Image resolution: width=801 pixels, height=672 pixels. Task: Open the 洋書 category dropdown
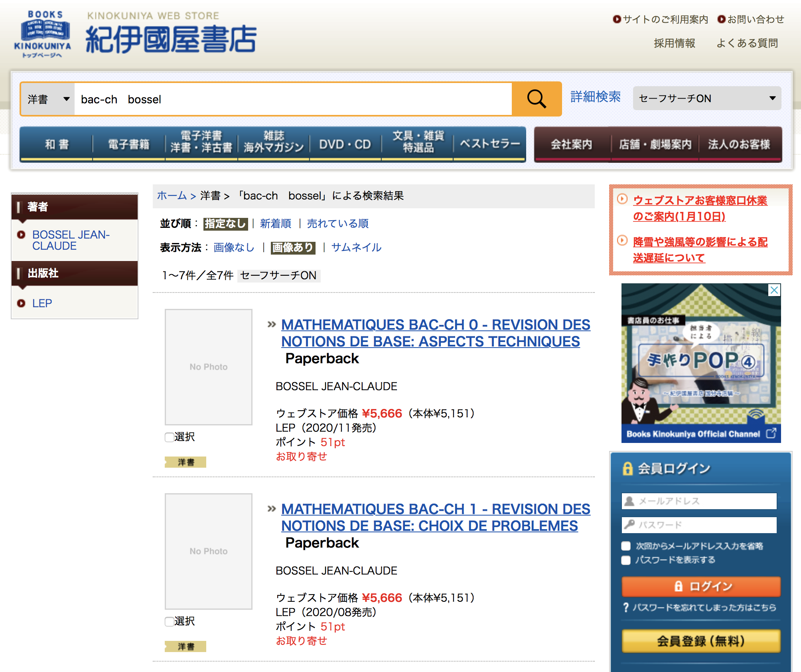pos(48,99)
